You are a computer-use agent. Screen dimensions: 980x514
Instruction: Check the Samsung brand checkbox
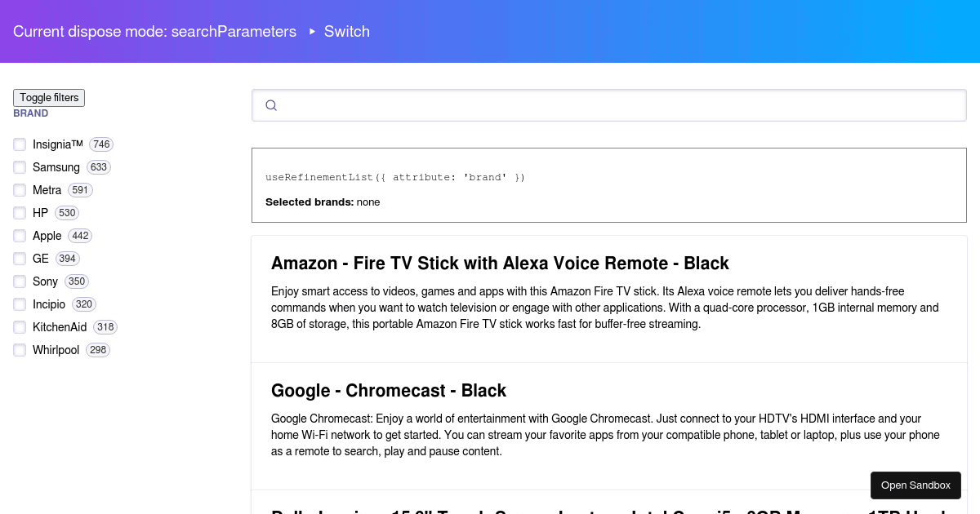[20, 167]
